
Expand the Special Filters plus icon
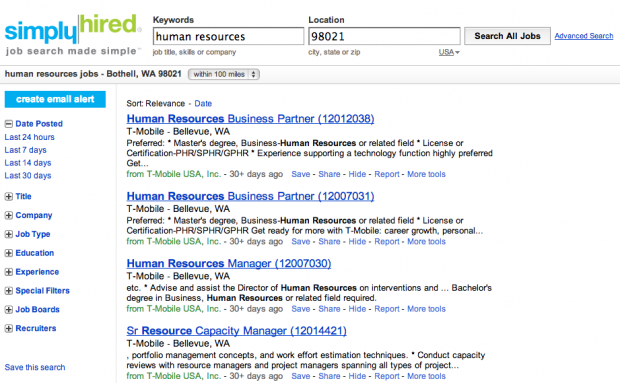(x=9, y=291)
